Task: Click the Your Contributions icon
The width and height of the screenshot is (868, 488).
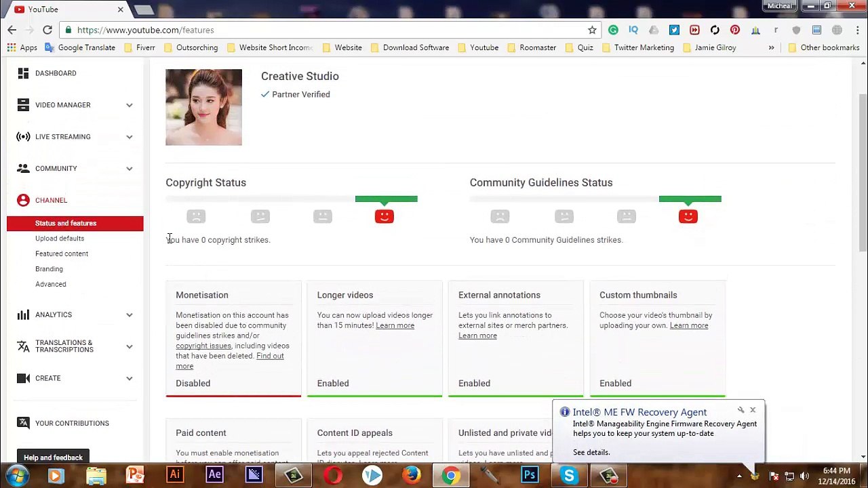Action: click(23, 423)
